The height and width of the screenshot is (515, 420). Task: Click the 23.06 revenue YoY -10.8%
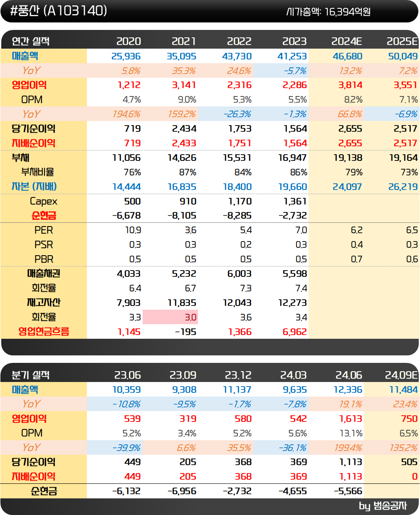coord(126,404)
